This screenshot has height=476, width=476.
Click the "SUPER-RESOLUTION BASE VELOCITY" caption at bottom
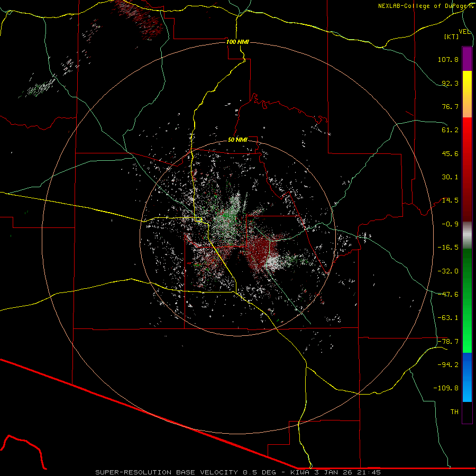tap(167, 472)
